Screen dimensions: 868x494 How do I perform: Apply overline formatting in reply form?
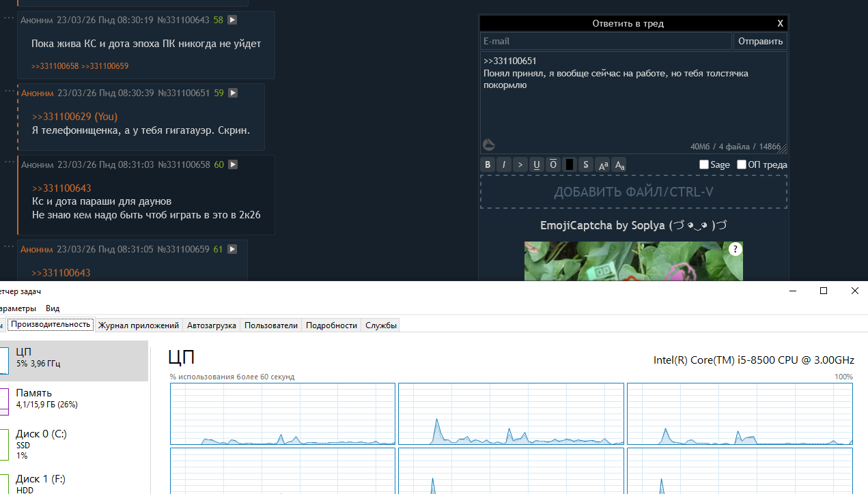pos(553,164)
